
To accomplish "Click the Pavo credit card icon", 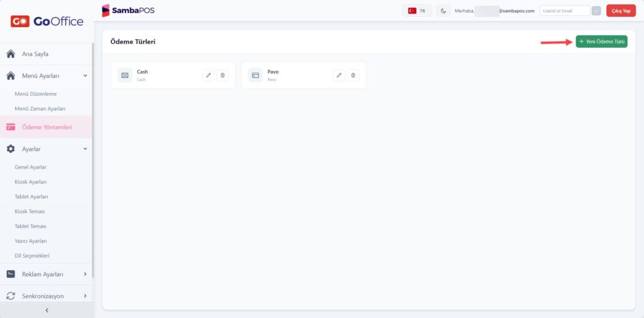I will pos(255,75).
